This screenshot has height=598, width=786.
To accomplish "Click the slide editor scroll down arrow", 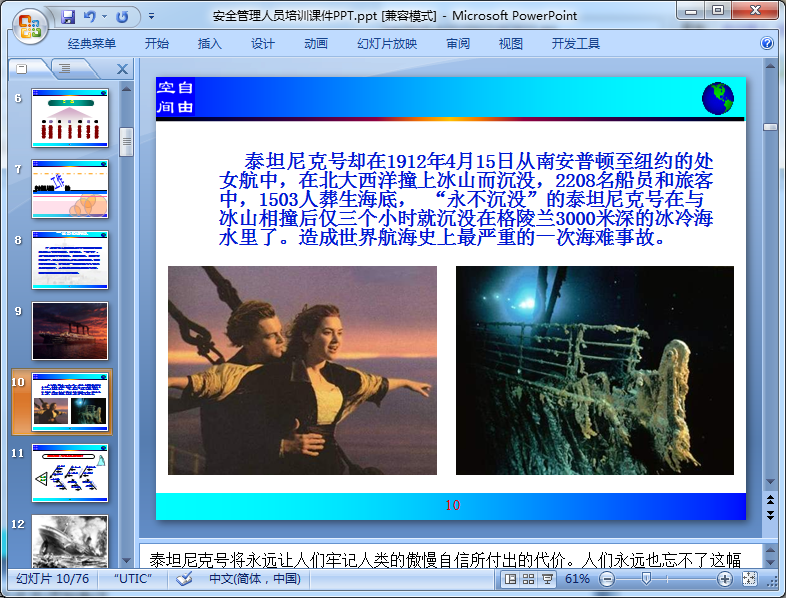I will click(x=770, y=482).
